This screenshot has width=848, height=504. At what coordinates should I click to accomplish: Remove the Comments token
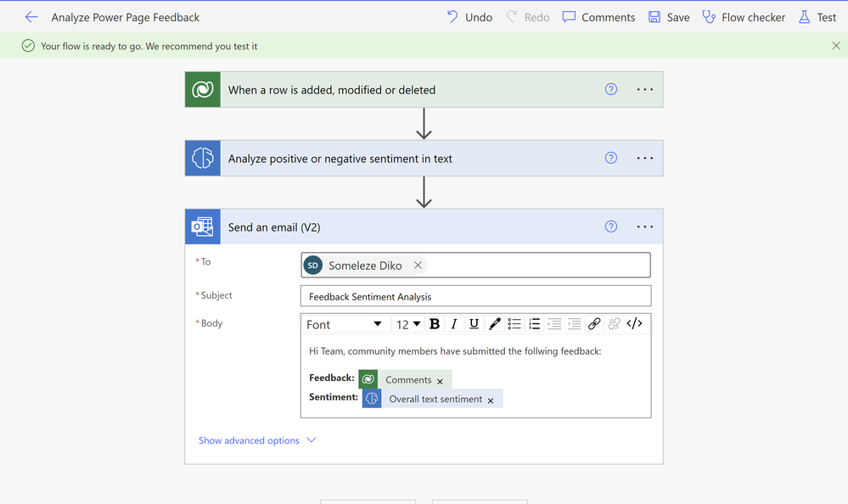click(x=441, y=382)
